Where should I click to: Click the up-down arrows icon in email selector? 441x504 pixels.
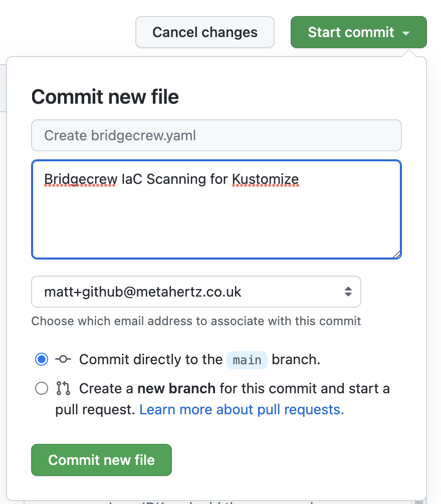348,292
